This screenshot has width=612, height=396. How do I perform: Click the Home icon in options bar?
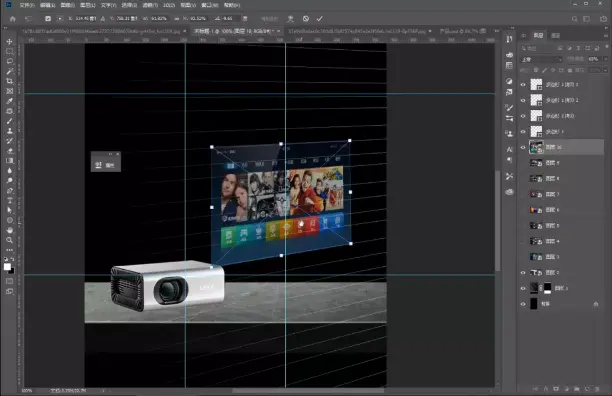pos(12,18)
